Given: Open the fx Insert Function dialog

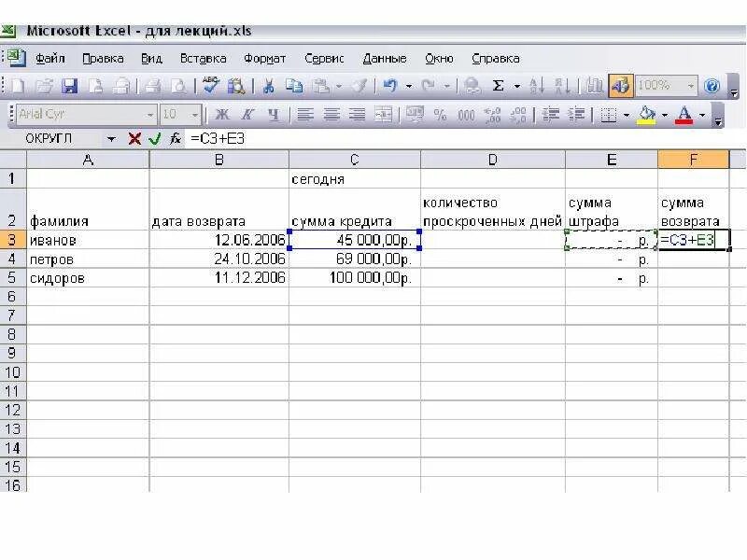Looking at the screenshot, I should 176,138.
